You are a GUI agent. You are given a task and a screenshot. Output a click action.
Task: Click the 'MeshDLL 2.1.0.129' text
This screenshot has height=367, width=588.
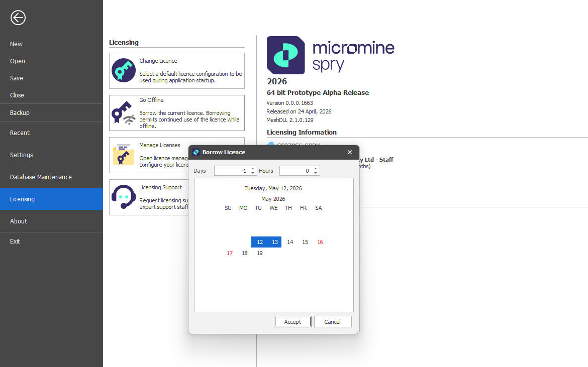click(290, 120)
